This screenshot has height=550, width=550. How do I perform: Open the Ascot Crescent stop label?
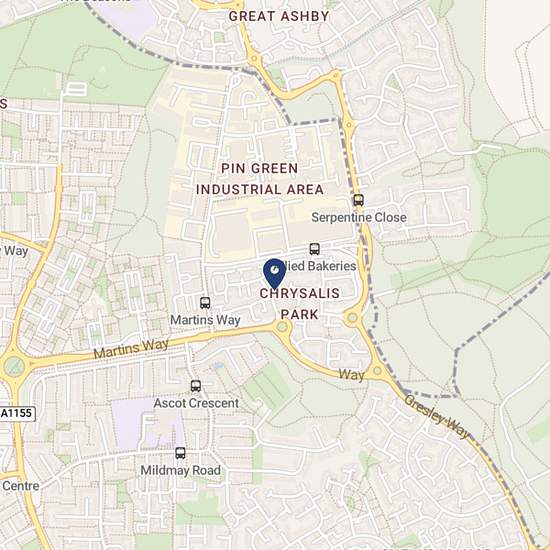point(196,403)
